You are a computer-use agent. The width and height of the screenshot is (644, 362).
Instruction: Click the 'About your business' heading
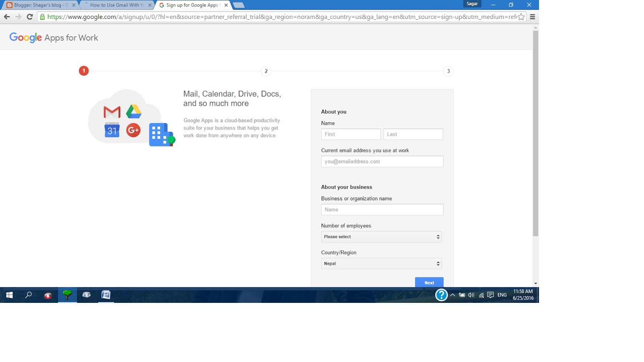[x=347, y=187]
